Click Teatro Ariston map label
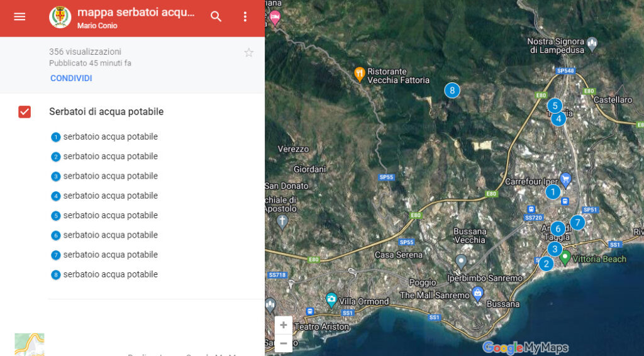 [321, 327]
